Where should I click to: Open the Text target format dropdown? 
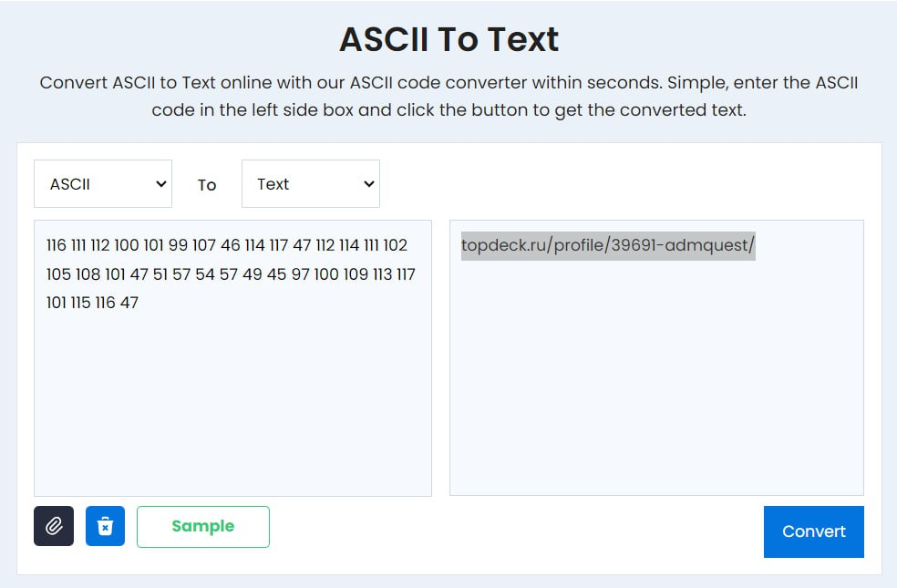tap(310, 184)
